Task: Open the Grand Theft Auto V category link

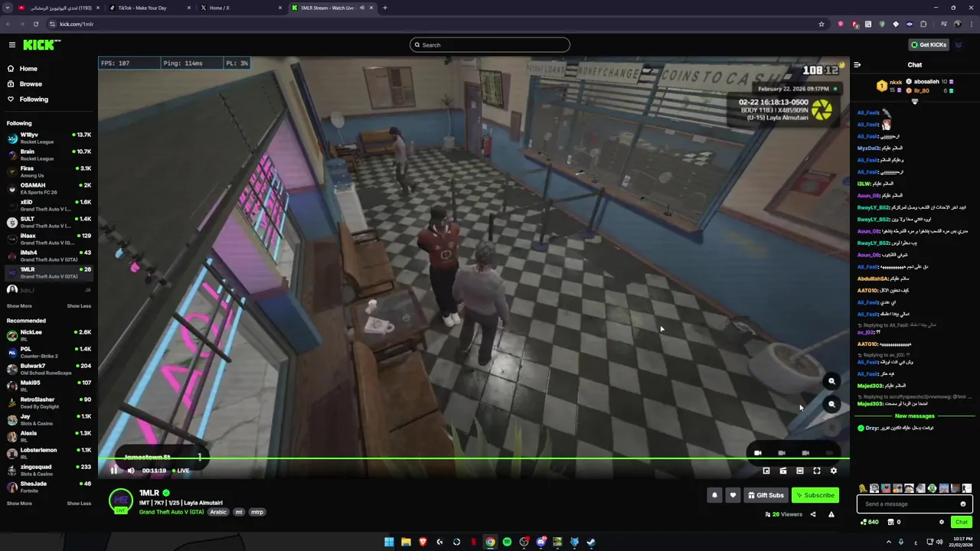Action: click(x=171, y=512)
